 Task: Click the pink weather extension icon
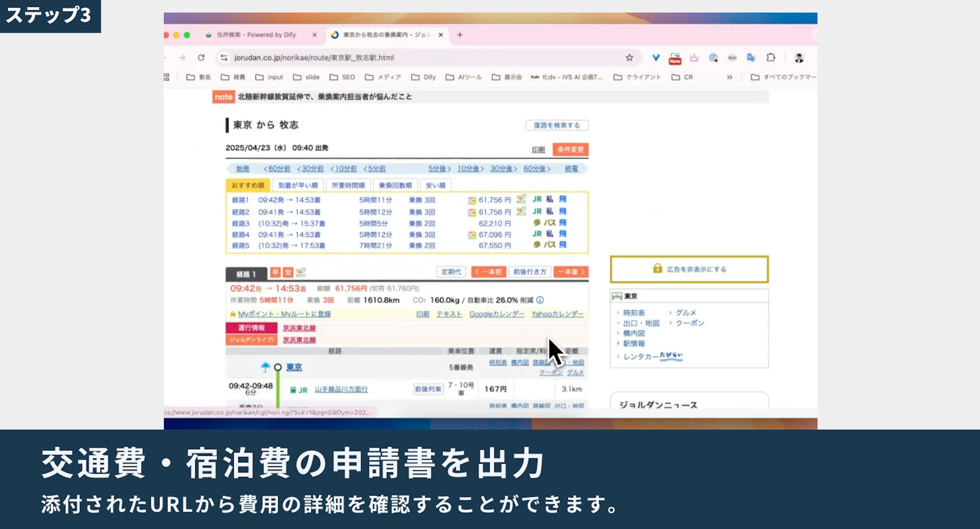pos(694,58)
